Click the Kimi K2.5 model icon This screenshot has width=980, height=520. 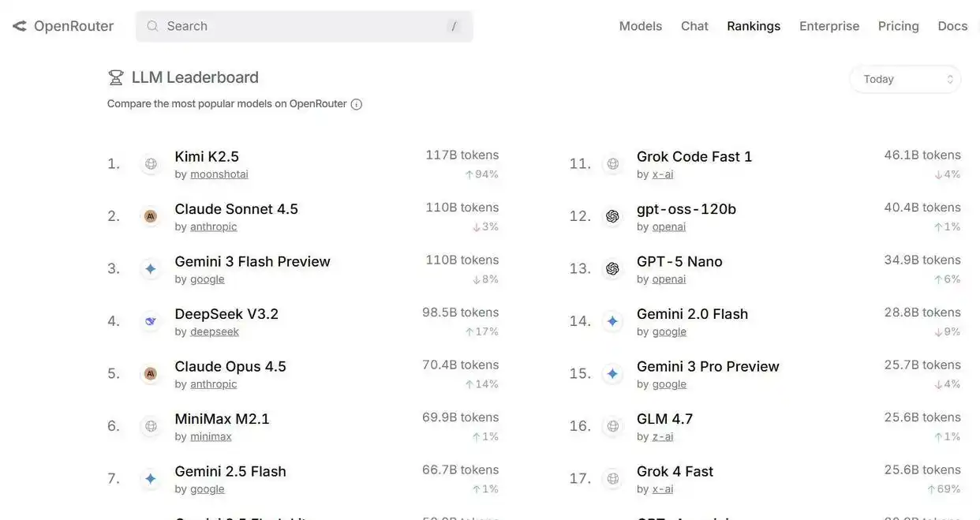coord(151,164)
